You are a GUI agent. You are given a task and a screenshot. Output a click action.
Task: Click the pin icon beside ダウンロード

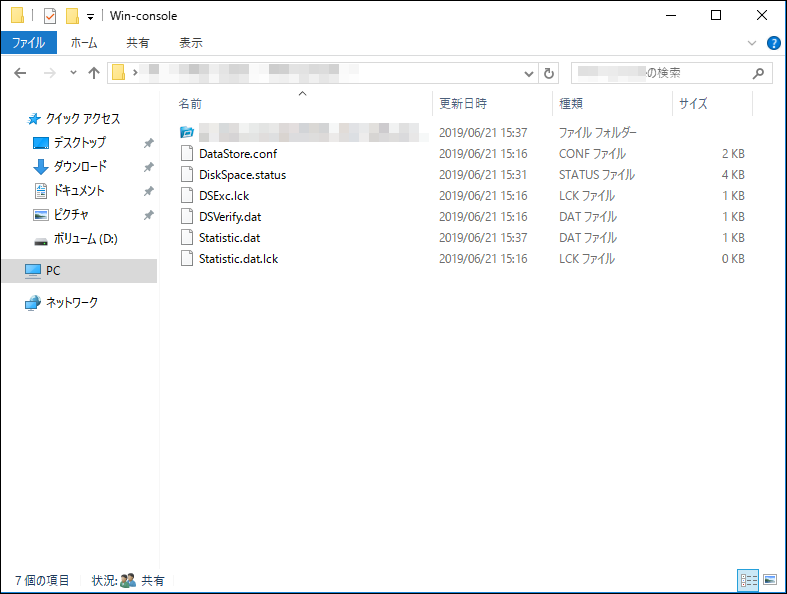[x=149, y=167]
